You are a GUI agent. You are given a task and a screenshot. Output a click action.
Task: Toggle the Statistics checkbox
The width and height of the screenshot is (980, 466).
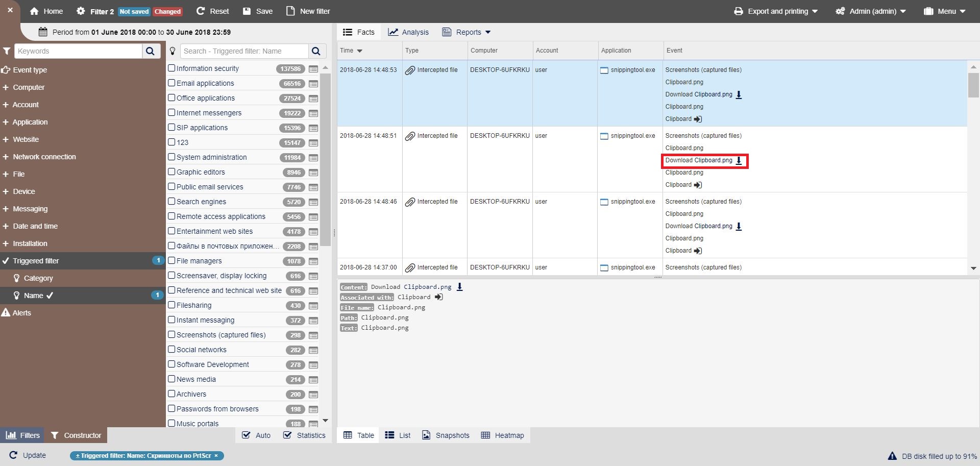click(287, 435)
